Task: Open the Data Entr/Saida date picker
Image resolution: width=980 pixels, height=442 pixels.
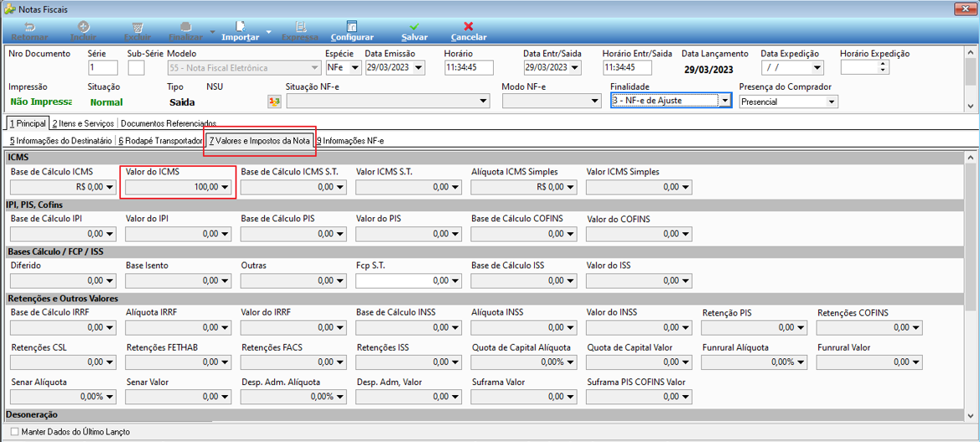Action: 576,68
